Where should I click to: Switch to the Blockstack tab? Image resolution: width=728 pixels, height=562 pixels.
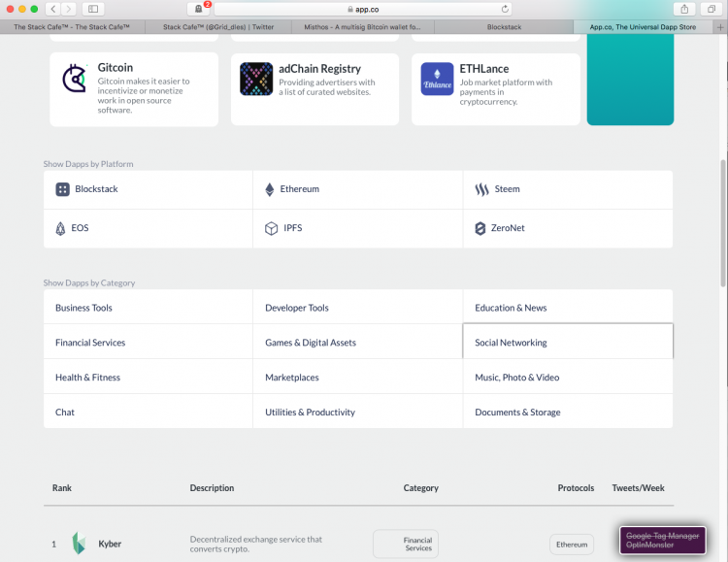504,27
